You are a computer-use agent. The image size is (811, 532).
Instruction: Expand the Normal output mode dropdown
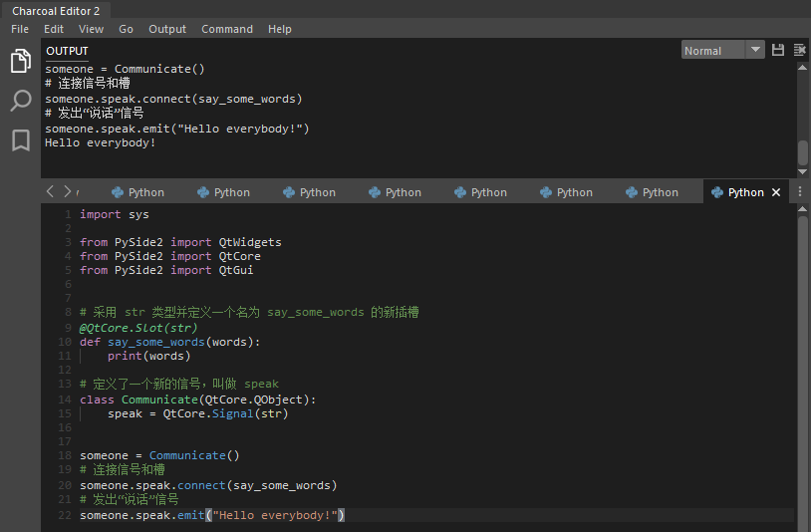[x=755, y=50]
